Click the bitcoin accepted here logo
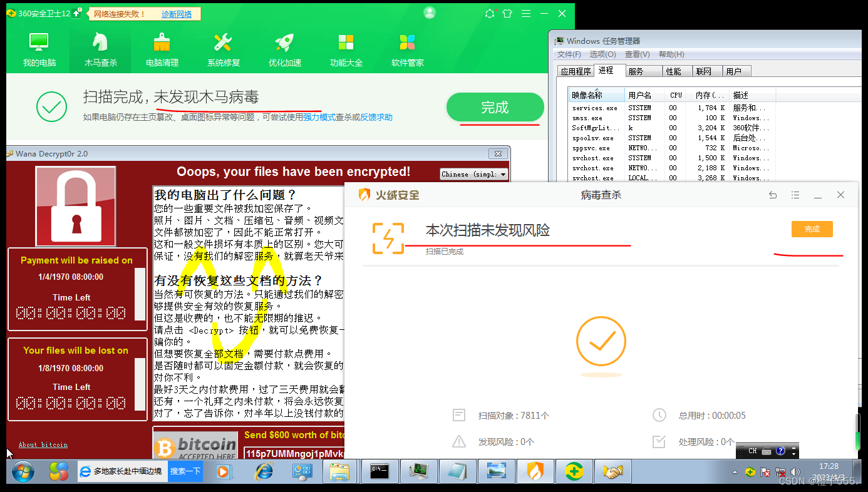The height and width of the screenshot is (492, 868). pos(196,446)
